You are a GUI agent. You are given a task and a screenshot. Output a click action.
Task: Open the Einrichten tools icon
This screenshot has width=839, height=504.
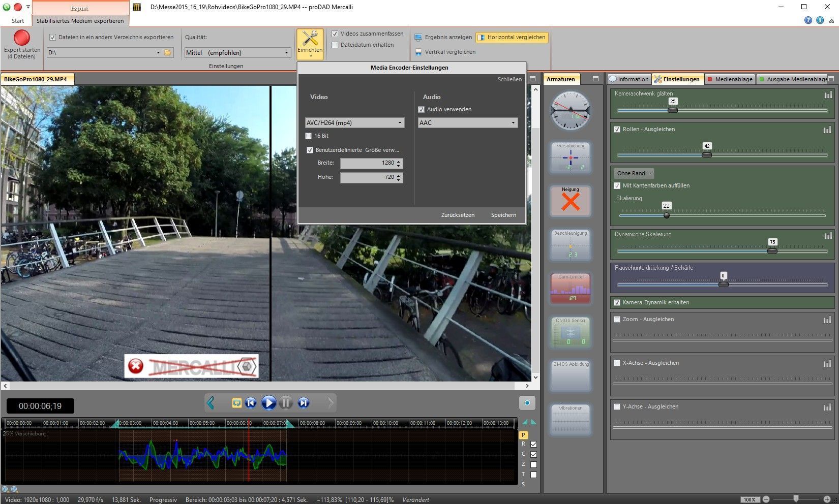(x=310, y=39)
